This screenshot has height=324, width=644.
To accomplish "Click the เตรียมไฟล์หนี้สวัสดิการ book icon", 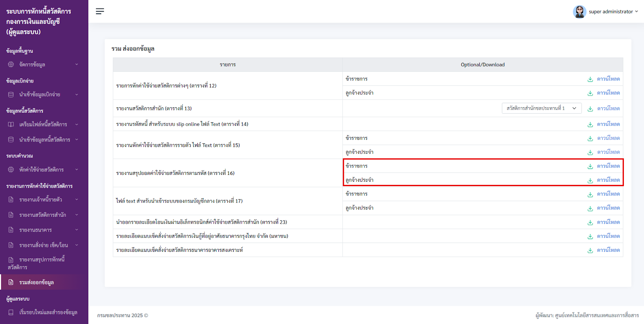I will pos(11,125).
